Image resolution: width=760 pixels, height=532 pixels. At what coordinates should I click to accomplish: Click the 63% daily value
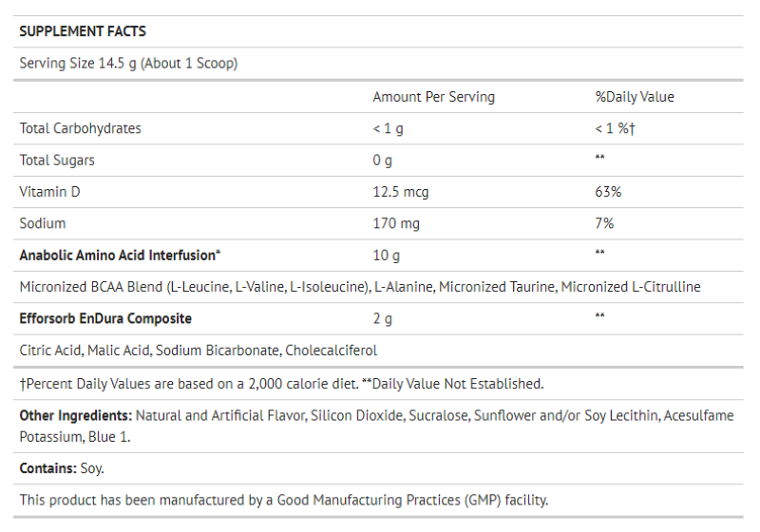pos(608,192)
